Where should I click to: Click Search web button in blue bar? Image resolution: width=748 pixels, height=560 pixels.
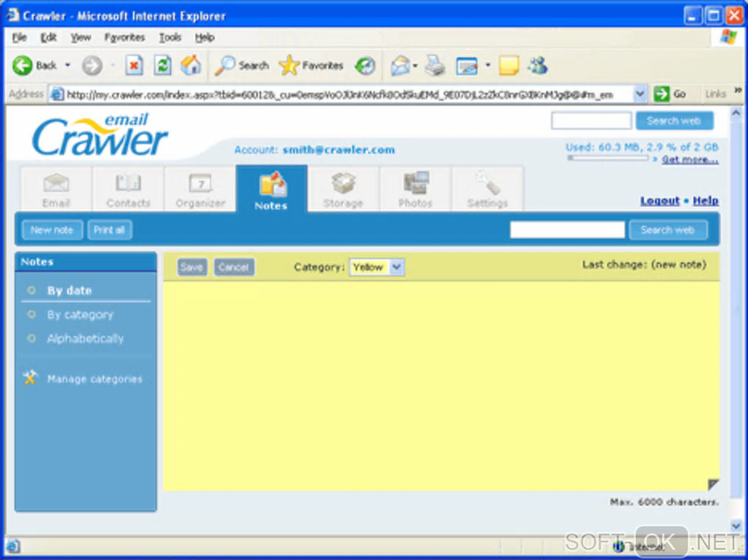(667, 230)
